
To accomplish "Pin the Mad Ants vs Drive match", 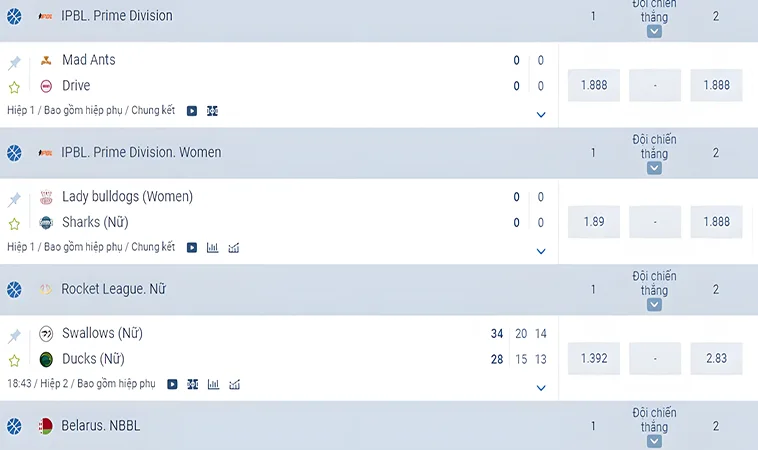I will pos(15,62).
